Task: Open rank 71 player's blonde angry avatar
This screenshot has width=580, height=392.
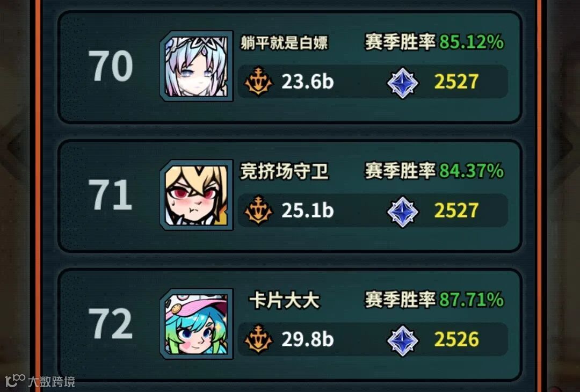Action: pyautogui.click(x=197, y=195)
